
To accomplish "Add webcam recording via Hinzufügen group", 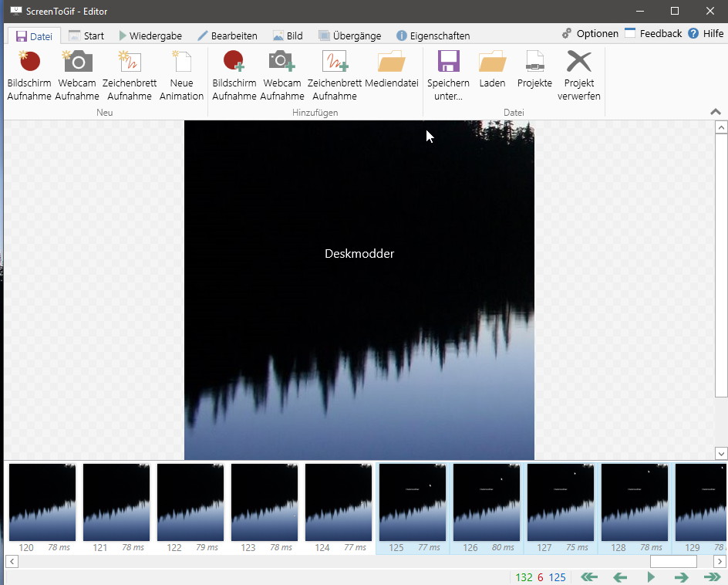I will [282, 76].
